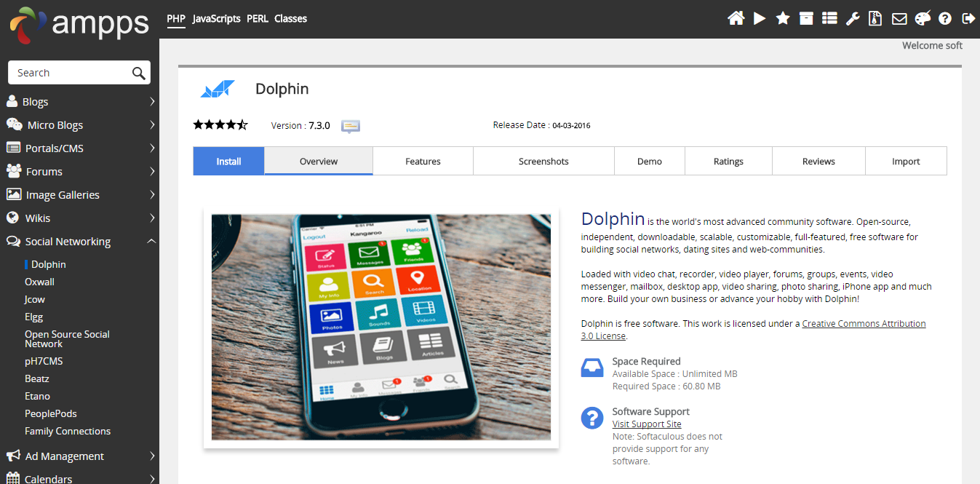Open the Import tab
The width and height of the screenshot is (980, 484).
point(906,161)
